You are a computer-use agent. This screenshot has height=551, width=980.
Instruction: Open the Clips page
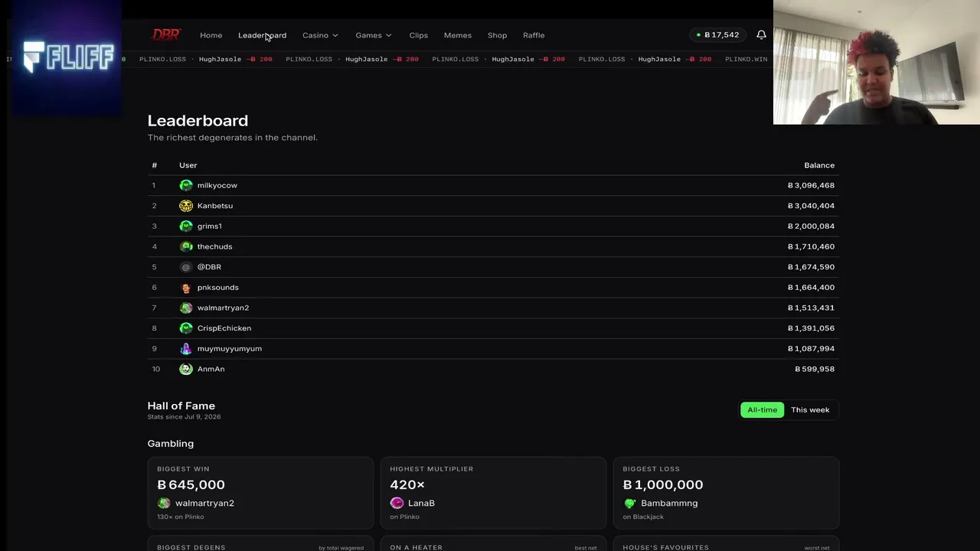point(418,35)
